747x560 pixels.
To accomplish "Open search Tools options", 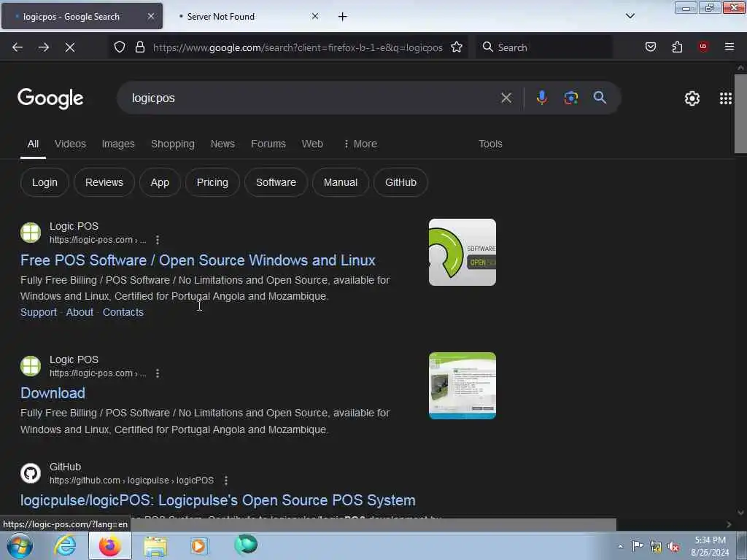I will point(490,144).
